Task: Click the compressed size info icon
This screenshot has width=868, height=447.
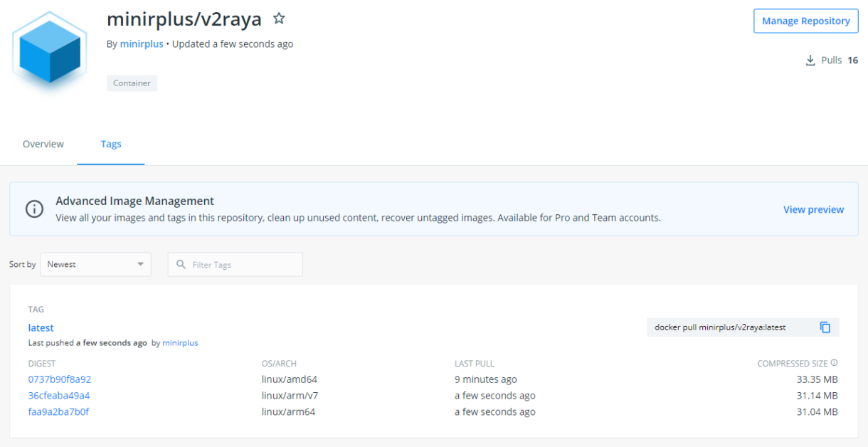Action: 834,363
